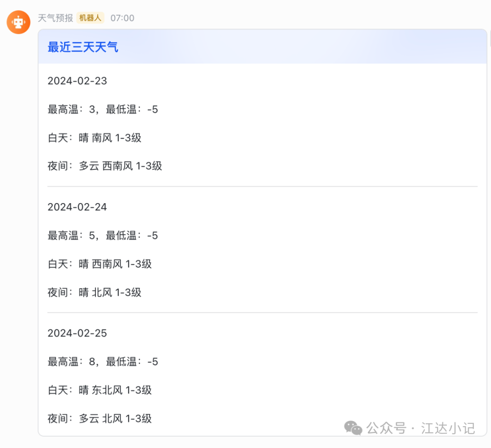Click the orange robot avatar icon

[19, 22]
